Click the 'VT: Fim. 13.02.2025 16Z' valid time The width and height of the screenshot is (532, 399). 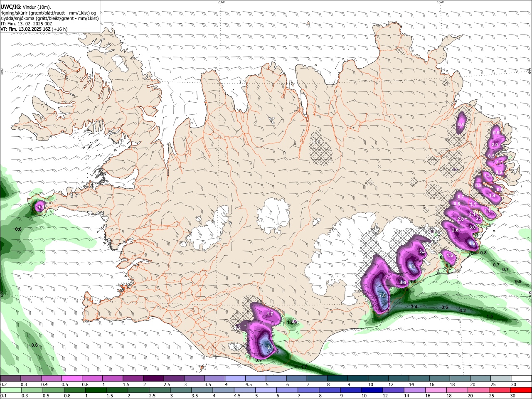pos(25,29)
